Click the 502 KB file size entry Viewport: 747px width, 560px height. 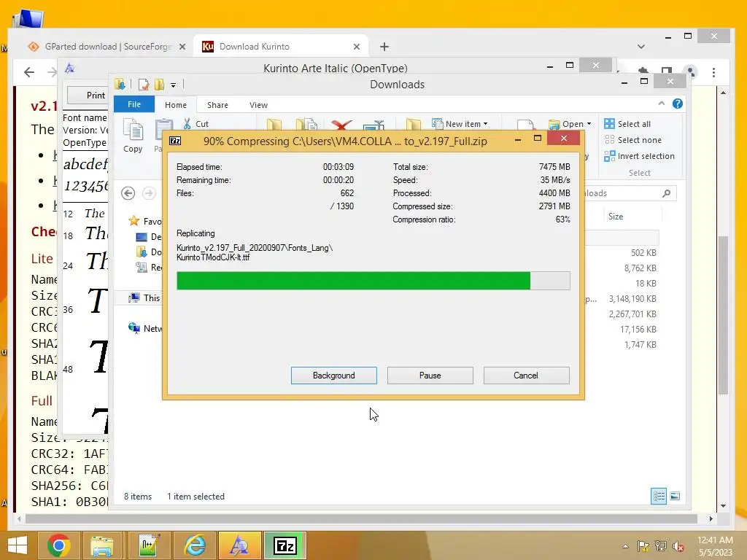[x=643, y=252]
